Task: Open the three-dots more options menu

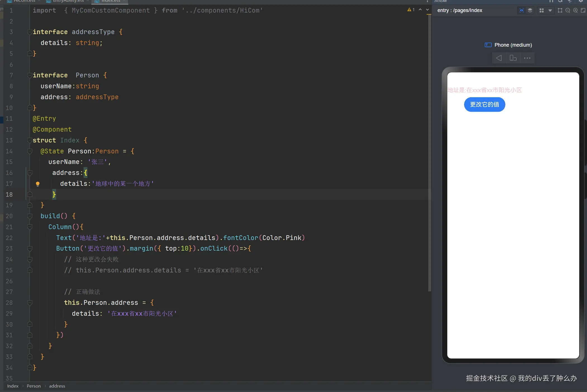Action: tap(527, 58)
